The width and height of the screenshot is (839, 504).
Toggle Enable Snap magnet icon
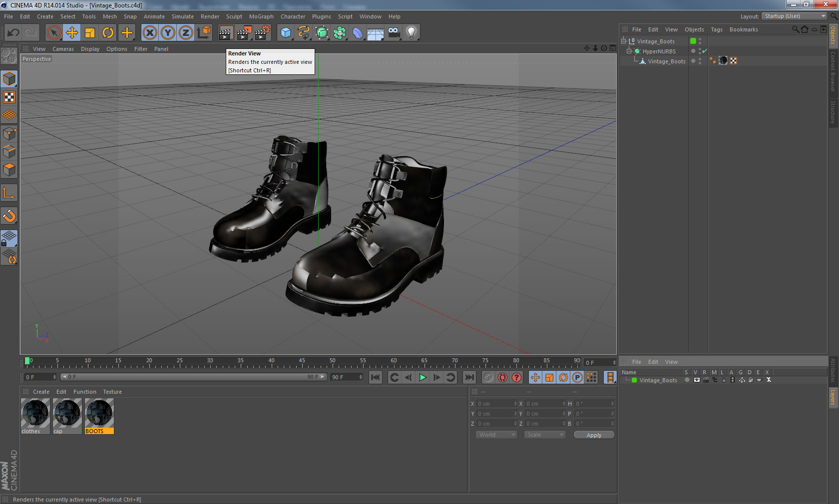point(9,216)
